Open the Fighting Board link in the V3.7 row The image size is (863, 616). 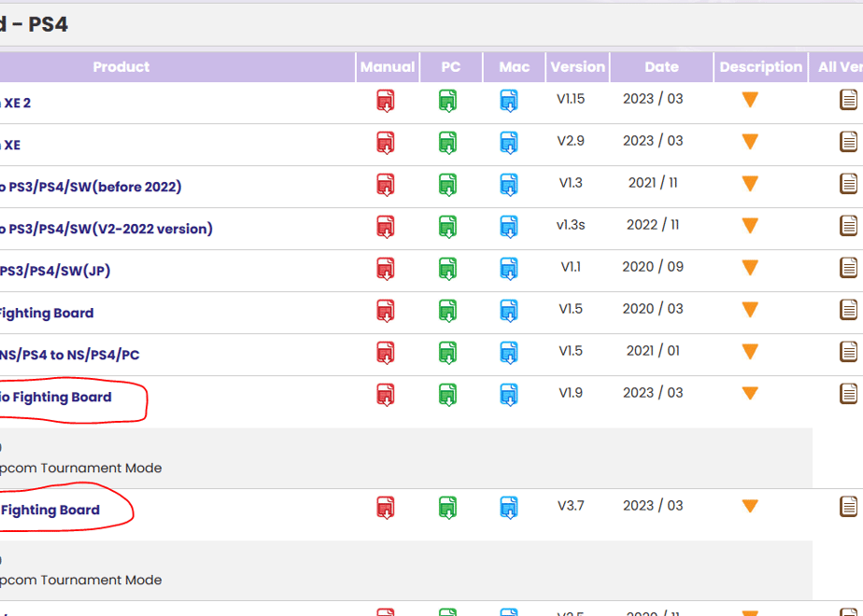pyautogui.click(x=50, y=511)
